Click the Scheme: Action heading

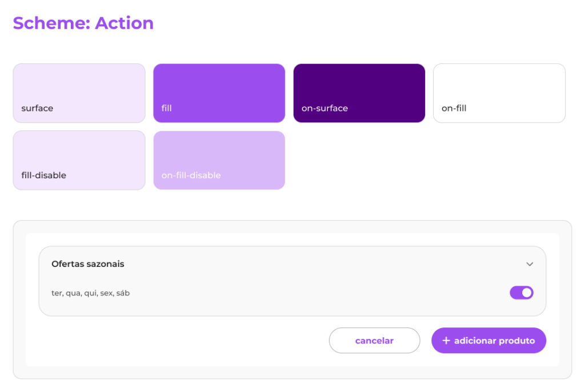click(83, 23)
